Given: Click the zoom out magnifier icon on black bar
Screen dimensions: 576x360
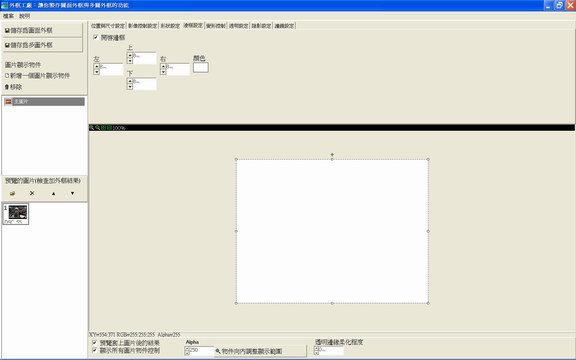Looking at the screenshot, I should tap(97, 127).
